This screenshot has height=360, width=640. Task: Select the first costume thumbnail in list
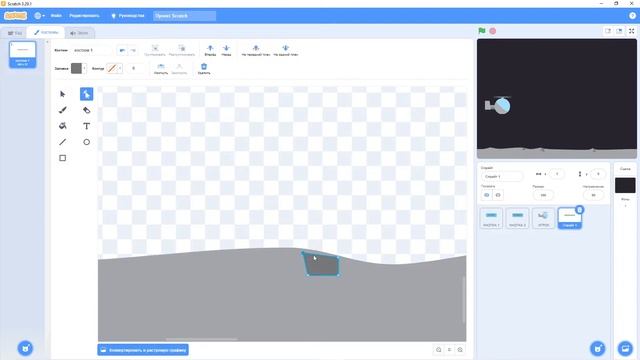coord(22,54)
